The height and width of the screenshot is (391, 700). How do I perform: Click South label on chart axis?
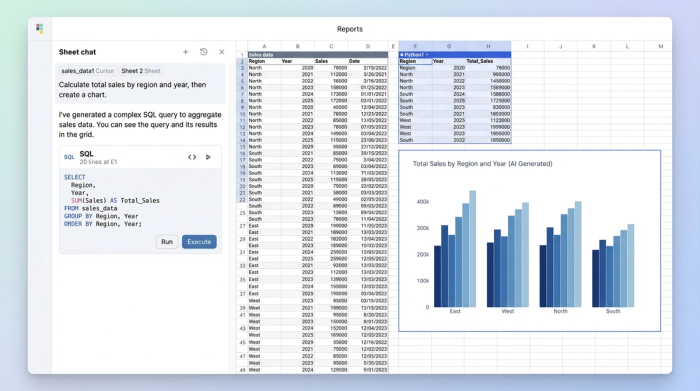tap(613, 311)
